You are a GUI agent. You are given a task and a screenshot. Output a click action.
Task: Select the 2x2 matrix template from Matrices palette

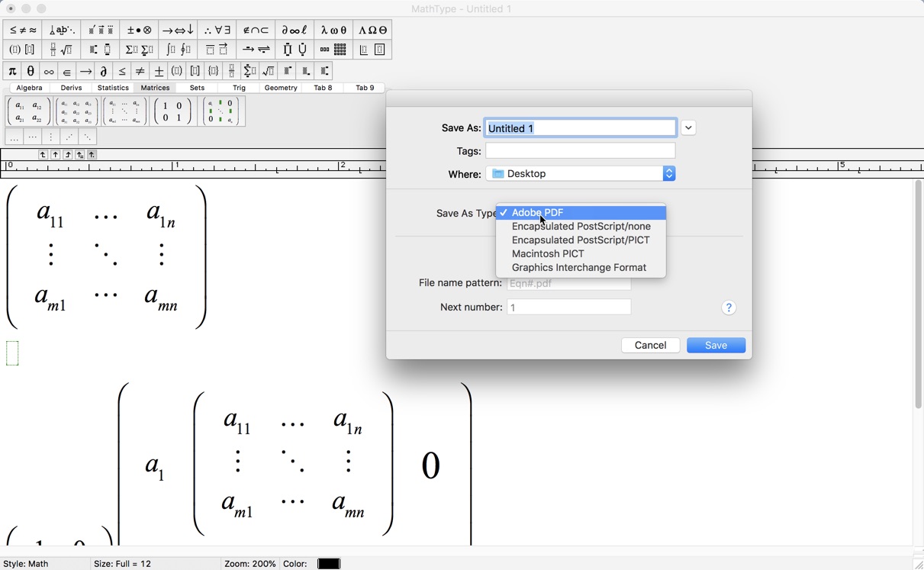(28, 111)
